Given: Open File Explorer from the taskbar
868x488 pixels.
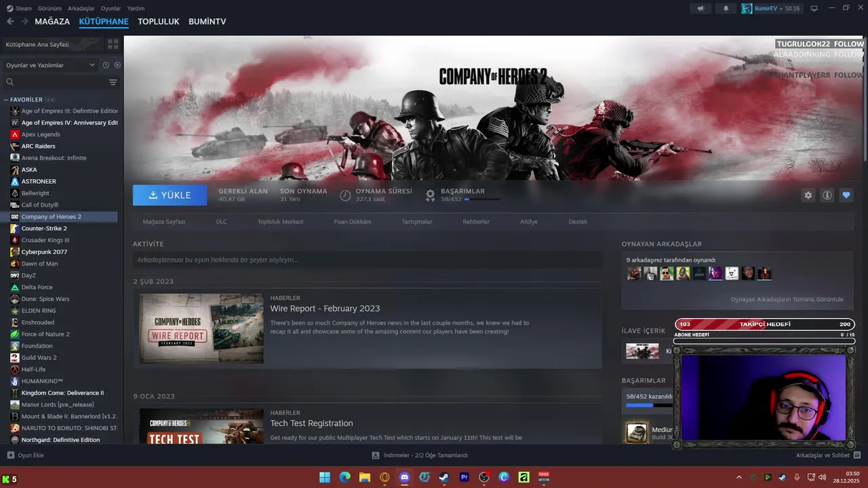Looking at the screenshot, I should [364, 477].
